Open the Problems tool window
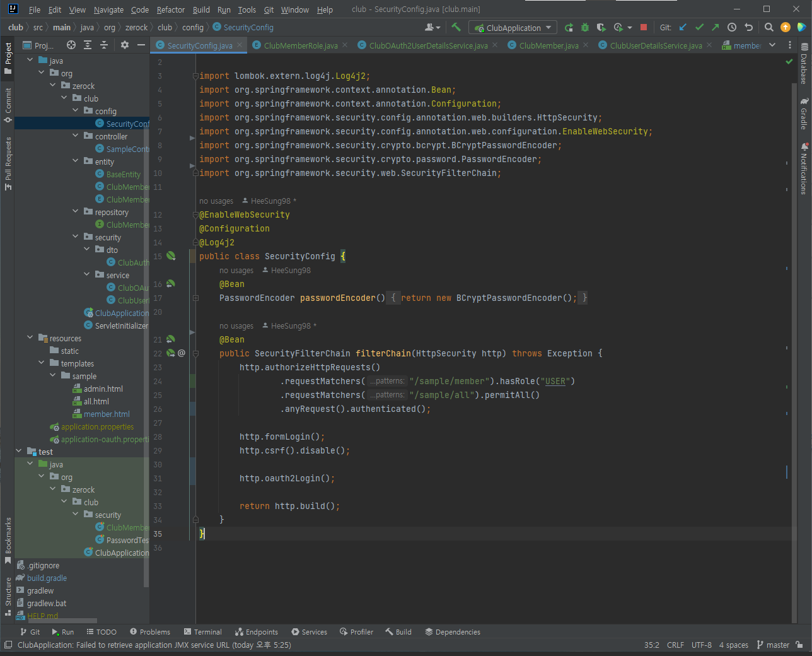The image size is (812, 656). pos(150,631)
